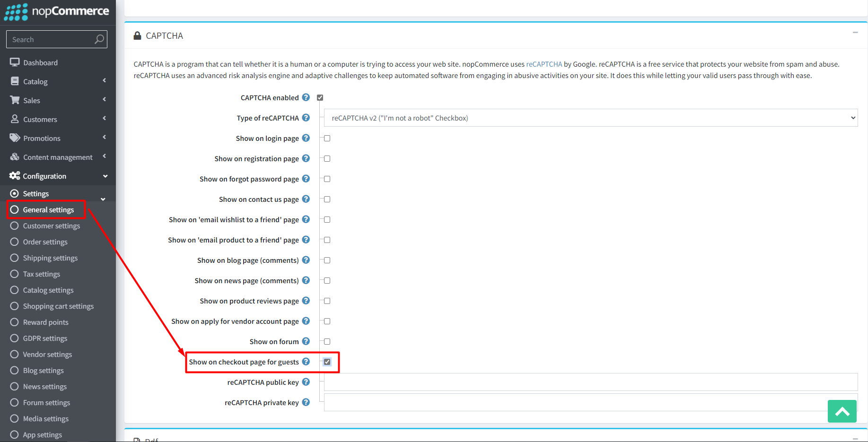The image size is (868, 442).
Task: Tick email wishlist to a friend checkbox
Action: 327,219
